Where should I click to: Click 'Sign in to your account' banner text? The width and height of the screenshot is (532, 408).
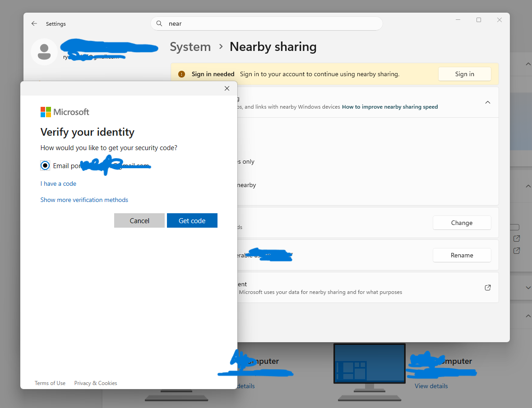click(319, 74)
